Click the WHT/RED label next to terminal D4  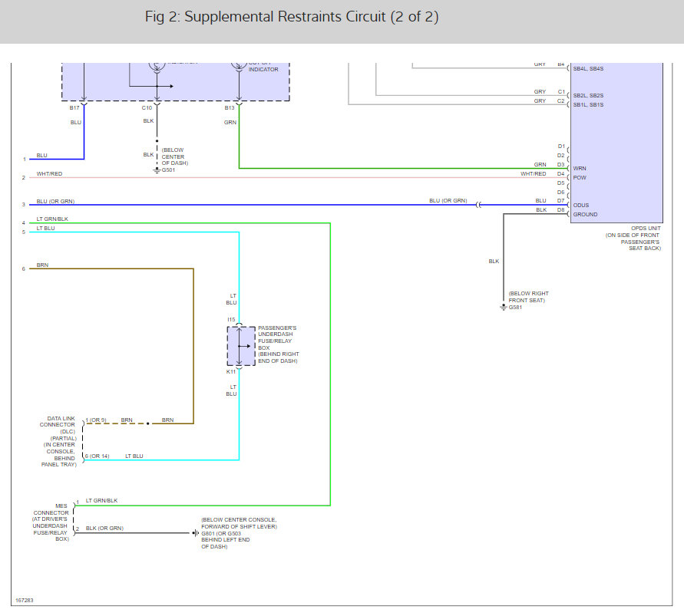coord(533,173)
